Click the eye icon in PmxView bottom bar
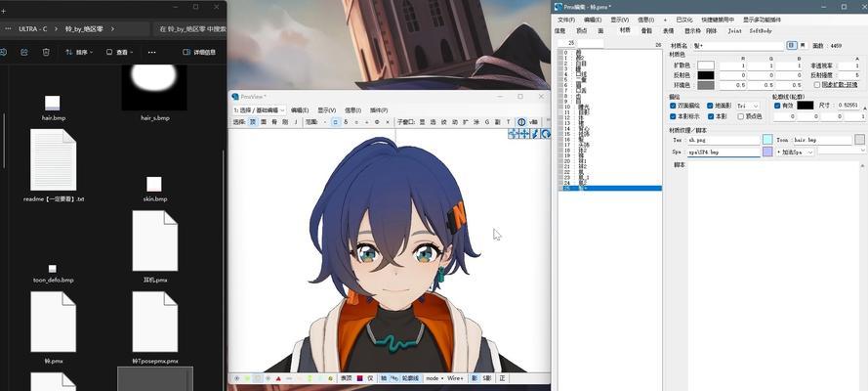 236,379
